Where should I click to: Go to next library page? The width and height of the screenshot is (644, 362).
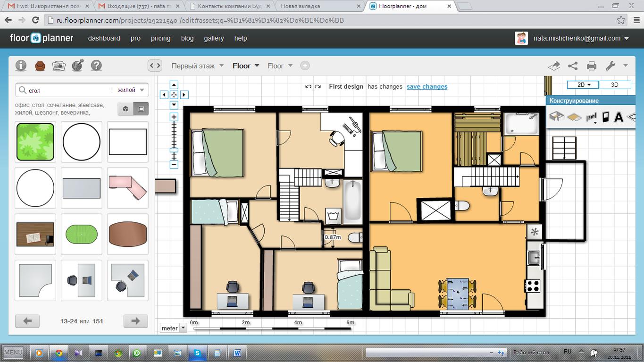pyautogui.click(x=136, y=321)
